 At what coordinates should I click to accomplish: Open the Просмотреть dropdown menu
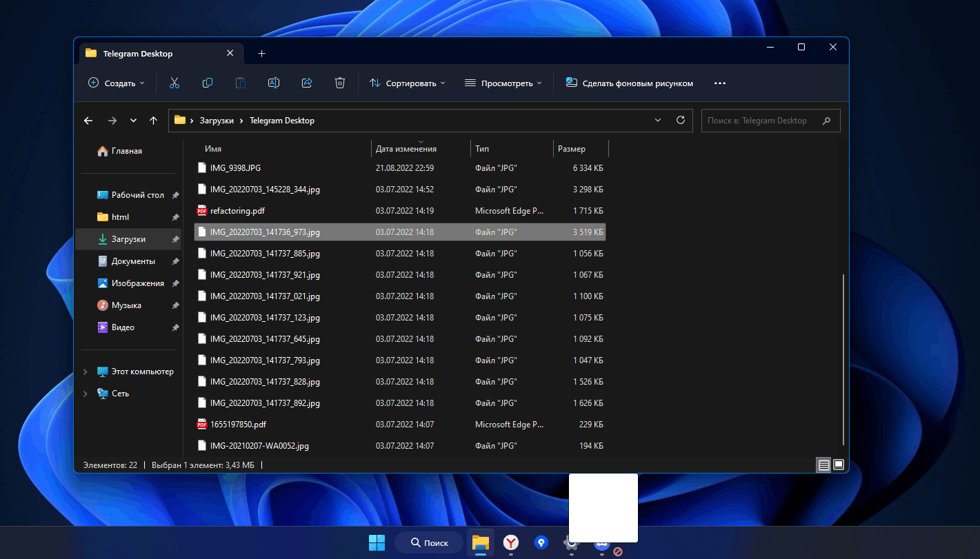(503, 83)
